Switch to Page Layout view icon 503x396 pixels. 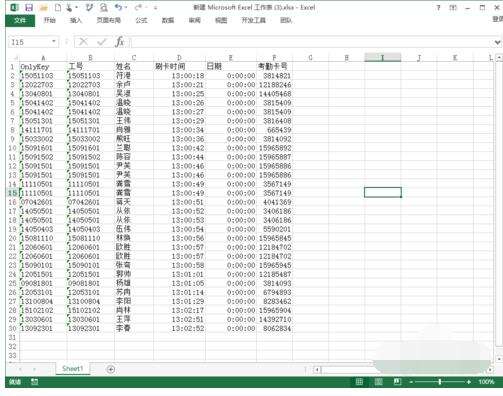pyautogui.click(x=378, y=382)
